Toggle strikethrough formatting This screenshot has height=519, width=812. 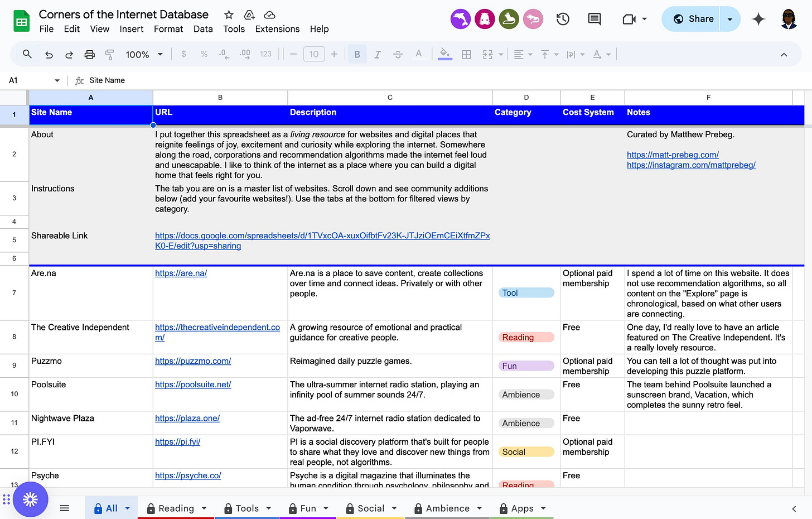[398, 55]
